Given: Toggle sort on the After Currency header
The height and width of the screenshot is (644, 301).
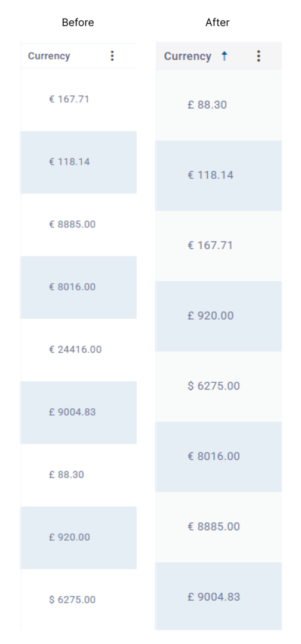Looking at the screenshot, I should (188, 56).
